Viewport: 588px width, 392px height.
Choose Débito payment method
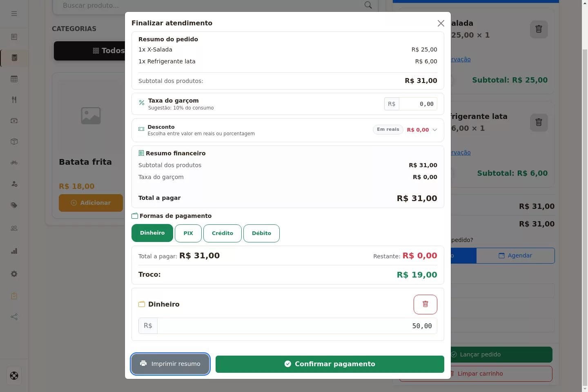(x=261, y=233)
